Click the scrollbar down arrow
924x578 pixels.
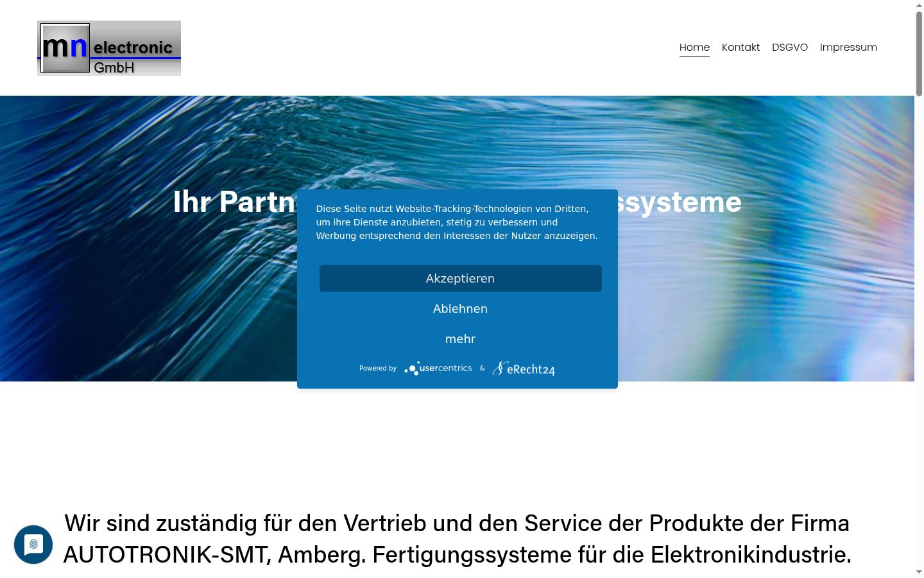pos(919,572)
